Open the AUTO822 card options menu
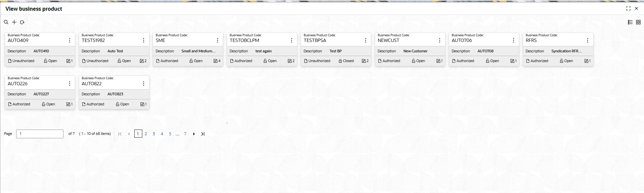Image resolution: width=644 pixels, height=193 pixels. tap(144, 84)
